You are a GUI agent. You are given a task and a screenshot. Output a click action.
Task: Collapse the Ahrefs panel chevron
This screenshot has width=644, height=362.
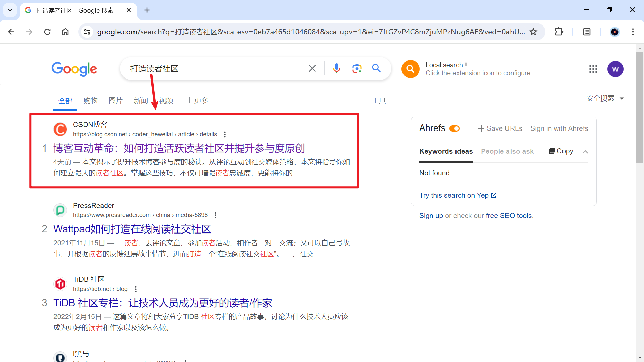[x=585, y=152]
